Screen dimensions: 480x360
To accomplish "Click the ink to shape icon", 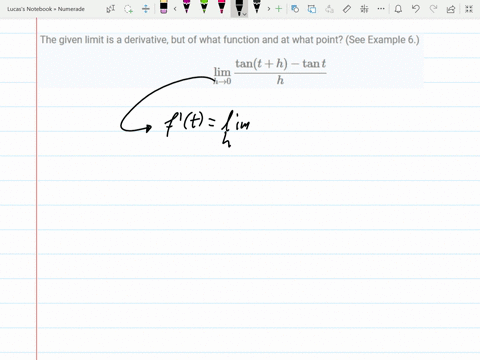I will (x=312, y=9).
